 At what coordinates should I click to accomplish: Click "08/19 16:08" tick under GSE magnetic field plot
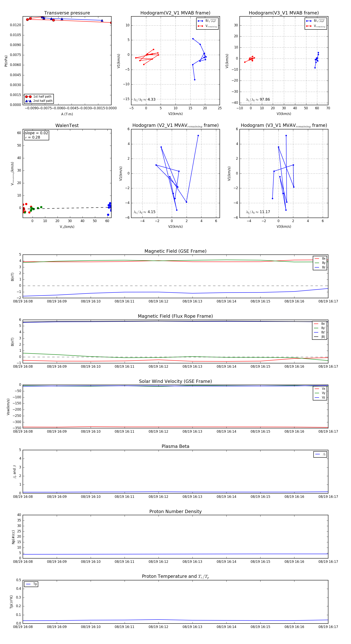(x=23, y=302)
